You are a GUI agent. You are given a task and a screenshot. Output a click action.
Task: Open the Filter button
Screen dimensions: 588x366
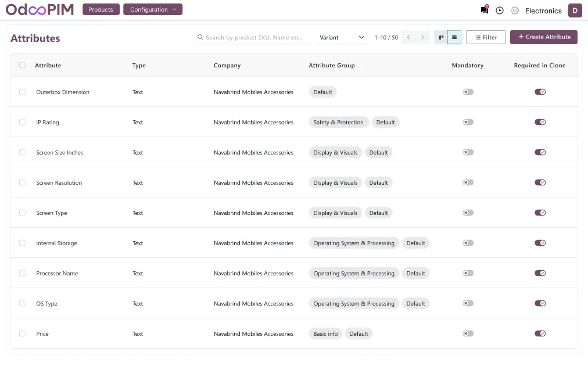[486, 37]
